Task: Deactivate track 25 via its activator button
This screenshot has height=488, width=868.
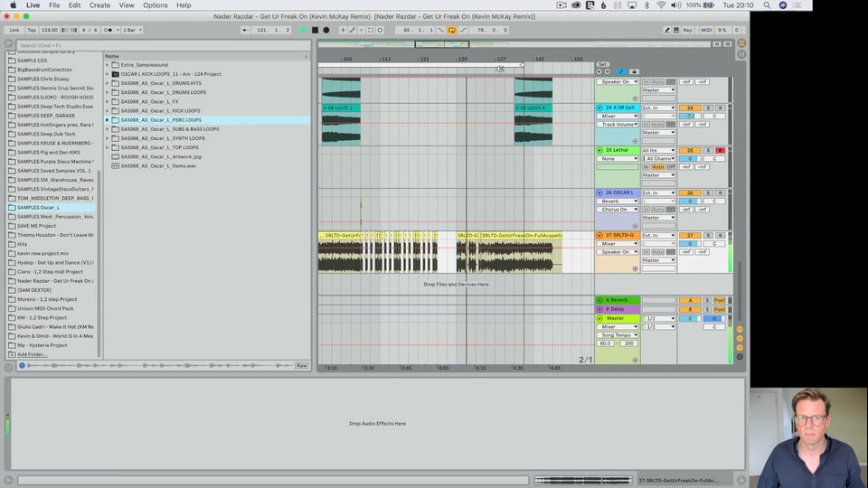Action: [x=690, y=150]
